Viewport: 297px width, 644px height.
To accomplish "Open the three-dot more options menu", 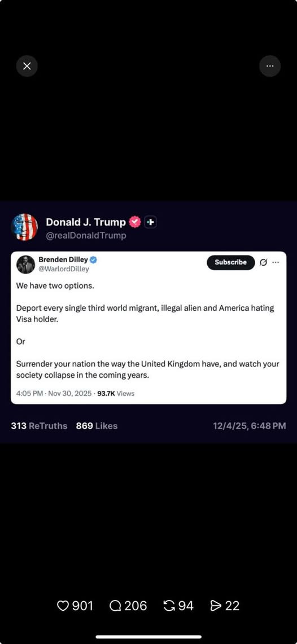I will [270, 66].
